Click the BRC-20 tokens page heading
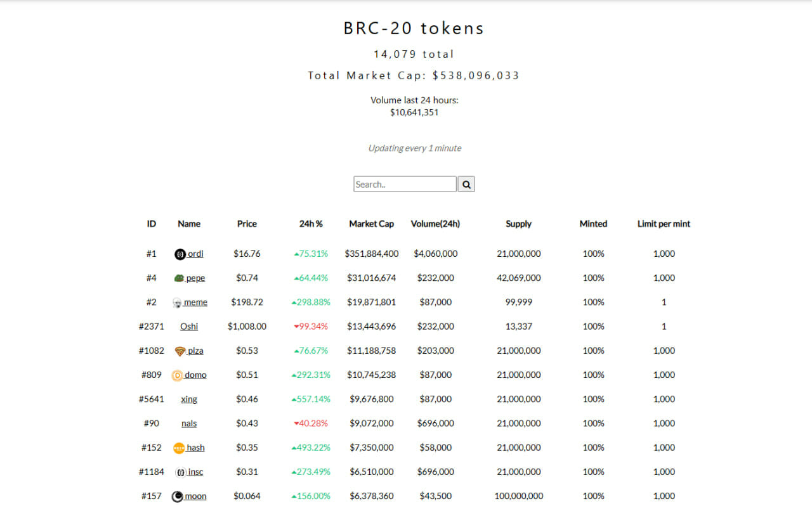Viewport: 812px width, 506px height. (x=414, y=29)
